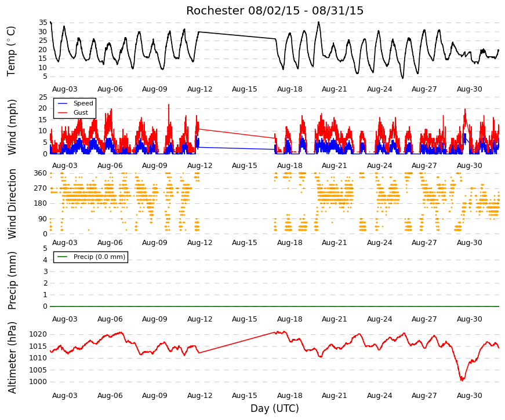
Task: Click the Temp (°C) axis label
Action: click(11, 51)
